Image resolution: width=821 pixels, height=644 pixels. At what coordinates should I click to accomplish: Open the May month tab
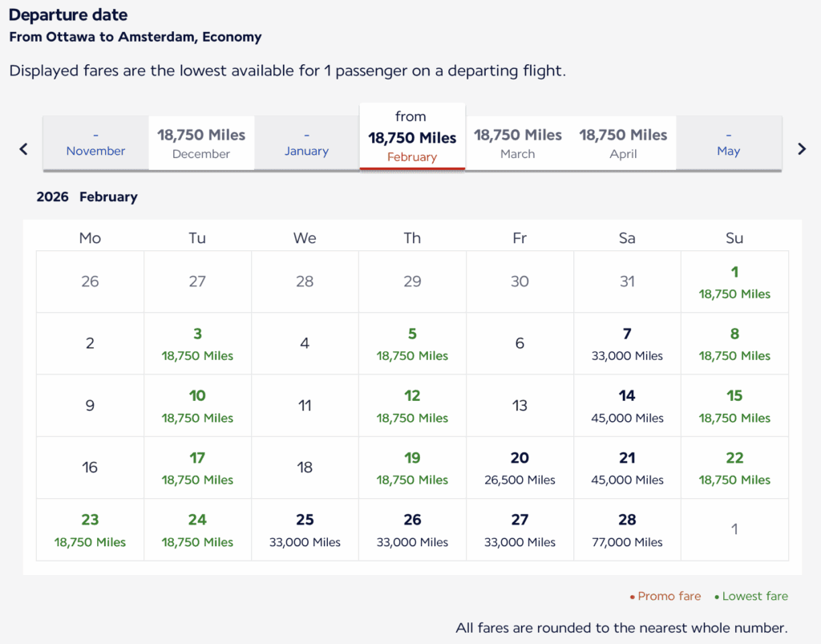pyautogui.click(x=728, y=144)
